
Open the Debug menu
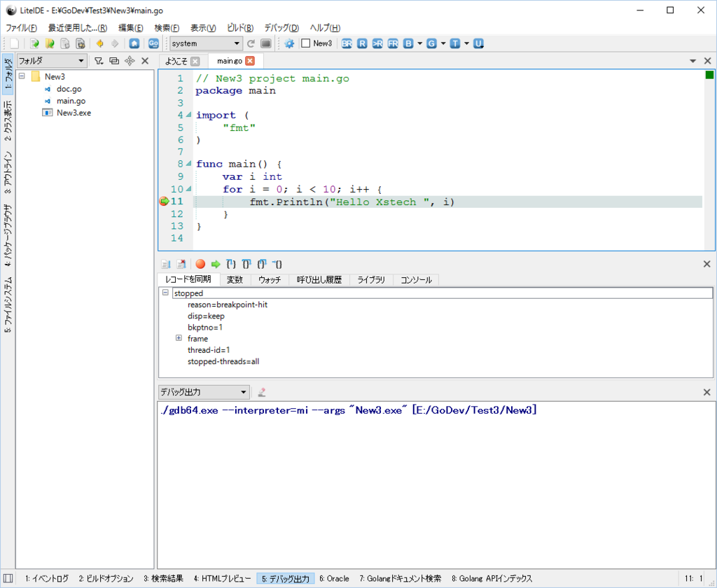coord(281,27)
